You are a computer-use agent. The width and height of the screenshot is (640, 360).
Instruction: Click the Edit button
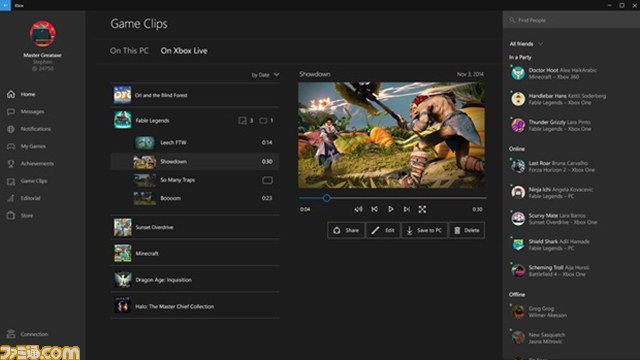[383, 230]
